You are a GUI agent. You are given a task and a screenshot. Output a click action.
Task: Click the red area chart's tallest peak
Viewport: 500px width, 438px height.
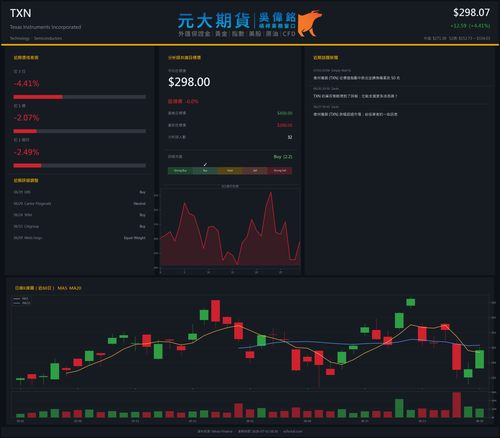(x=271, y=193)
